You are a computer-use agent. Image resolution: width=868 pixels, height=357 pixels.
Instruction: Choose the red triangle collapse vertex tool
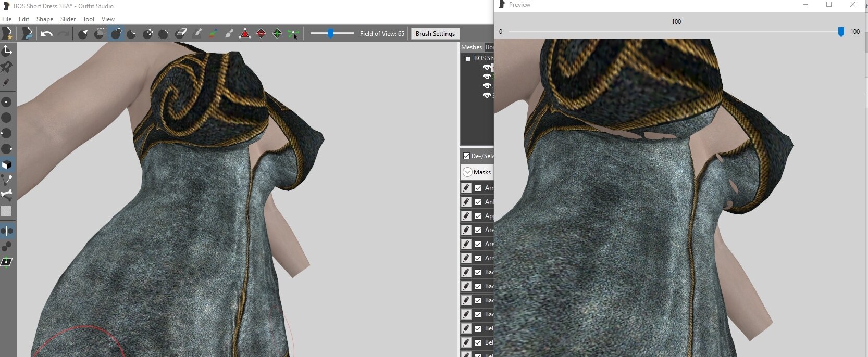(245, 34)
